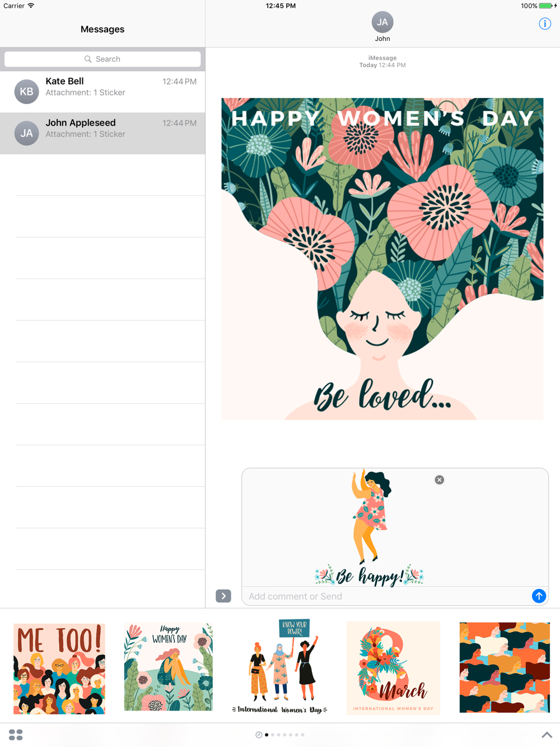Choose the 8 March sticker

click(x=393, y=668)
